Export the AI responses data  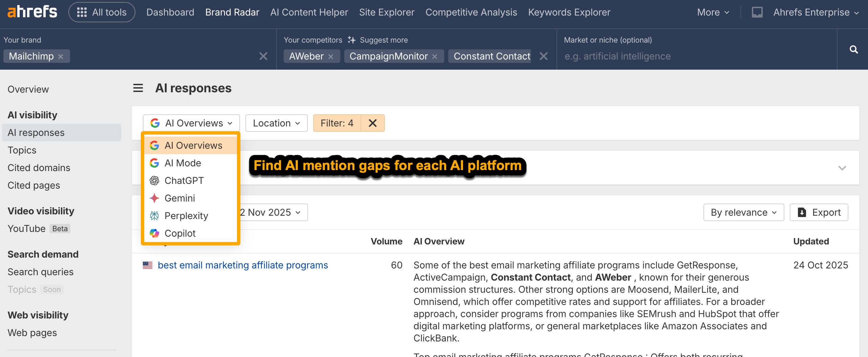pos(819,212)
